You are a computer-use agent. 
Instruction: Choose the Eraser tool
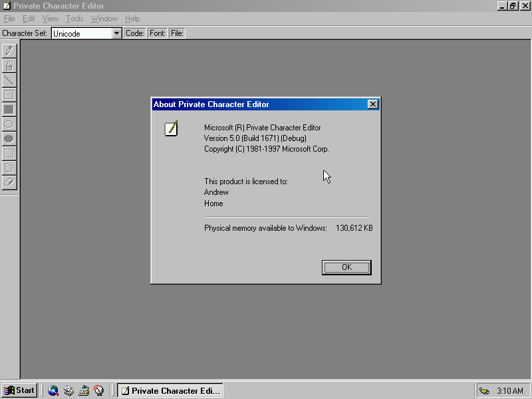[9, 182]
